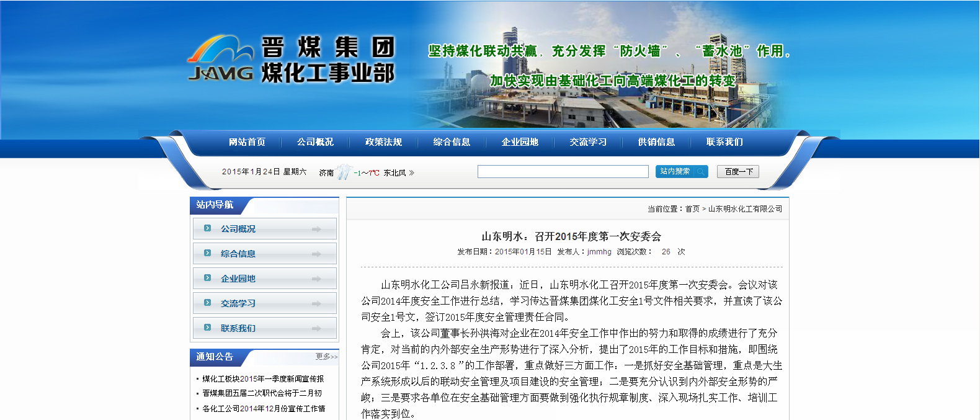The width and height of the screenshot is (980, 420).
Task: Open 供销信息 in the top navigation
Action: [x=656, y=142]
